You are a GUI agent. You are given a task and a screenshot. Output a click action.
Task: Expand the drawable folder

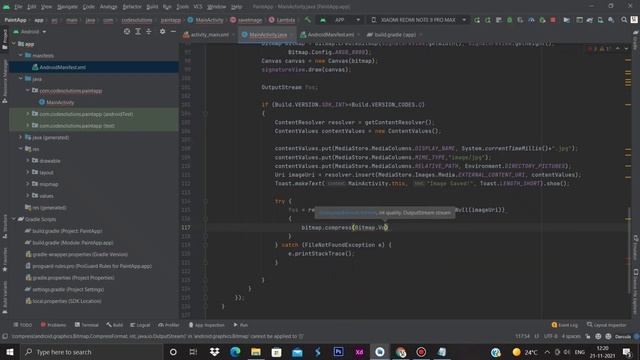pyautogui.click(x=28, y=160)
